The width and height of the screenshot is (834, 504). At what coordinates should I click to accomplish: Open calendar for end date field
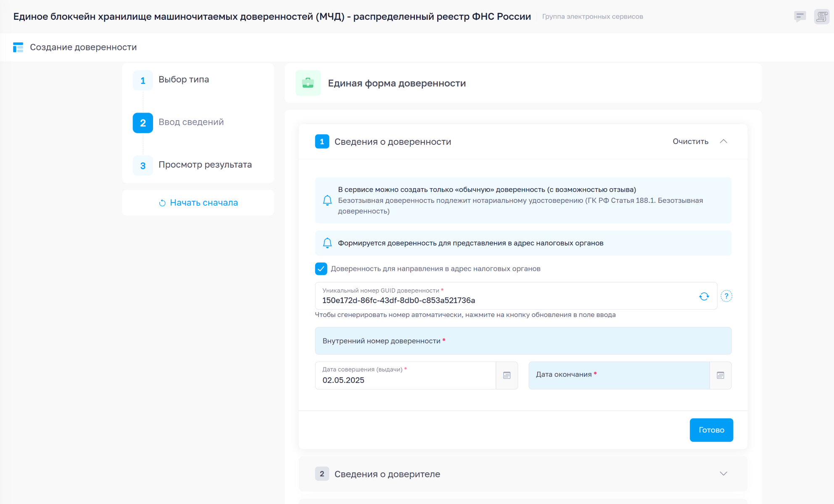tap(720, 375)
